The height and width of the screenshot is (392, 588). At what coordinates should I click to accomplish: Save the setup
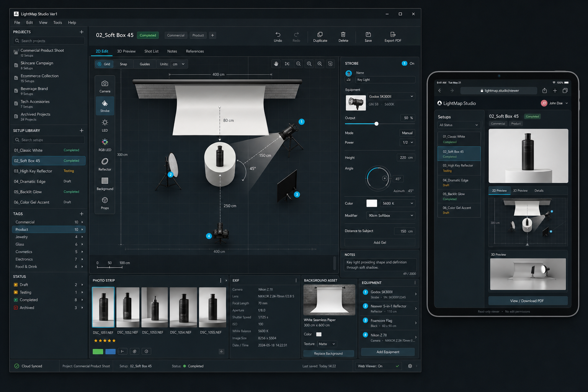[368, 37]
